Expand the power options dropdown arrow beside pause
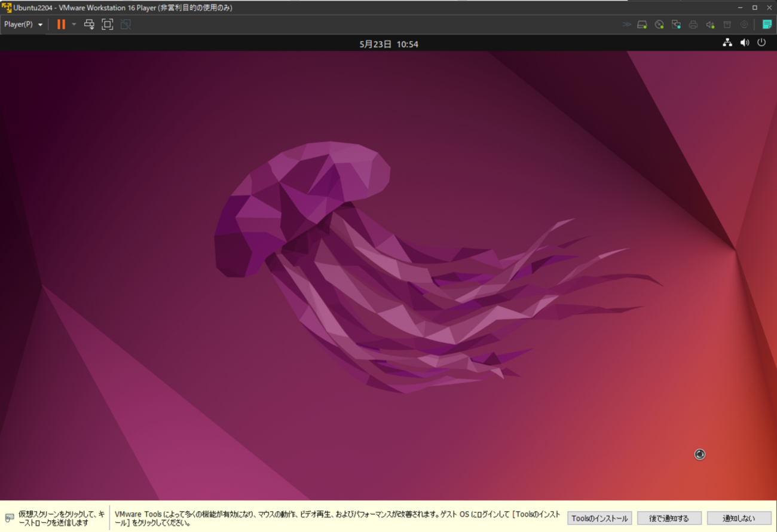This screenshot has height=532, width=777. pos(74,25)
